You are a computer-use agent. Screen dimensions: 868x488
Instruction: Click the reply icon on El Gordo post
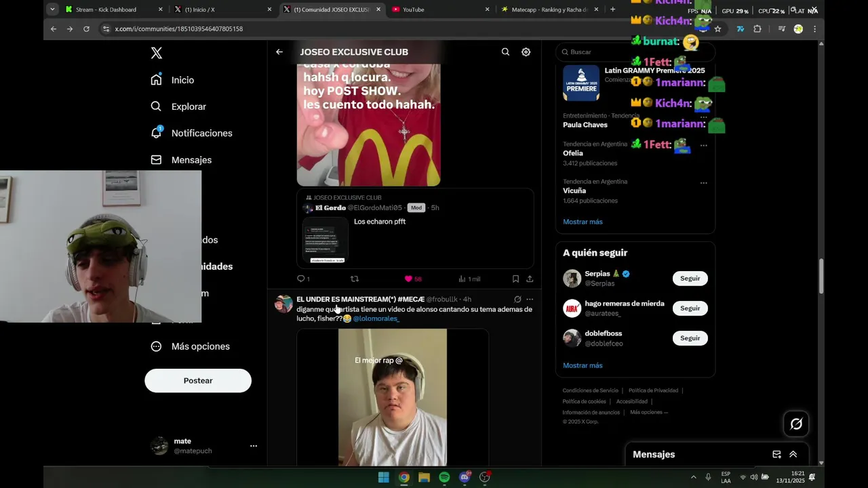point(301,279)
